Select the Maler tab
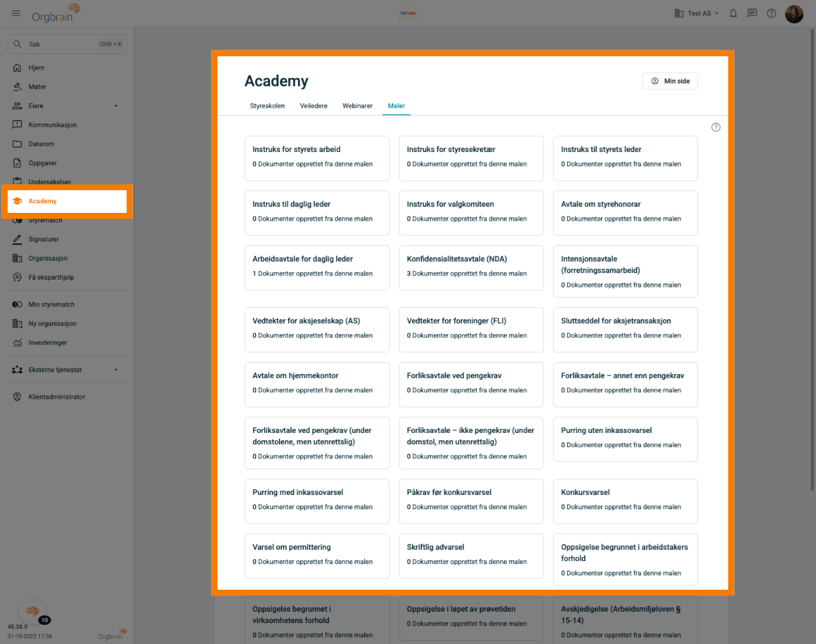Image resolution: width=816 pixels, height=644 pixels. 396,106
